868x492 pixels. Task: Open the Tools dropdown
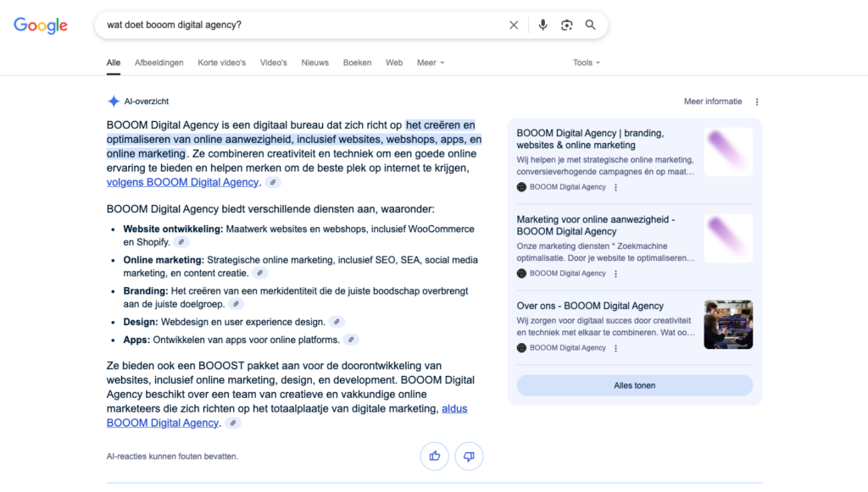pyautogui.click(x=587, y=63)
